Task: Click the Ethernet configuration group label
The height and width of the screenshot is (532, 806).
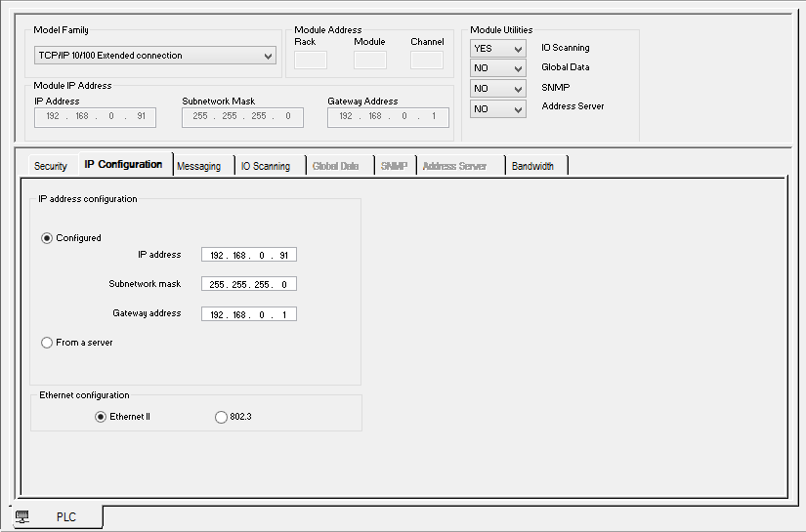Action: [x=84, y=395]
